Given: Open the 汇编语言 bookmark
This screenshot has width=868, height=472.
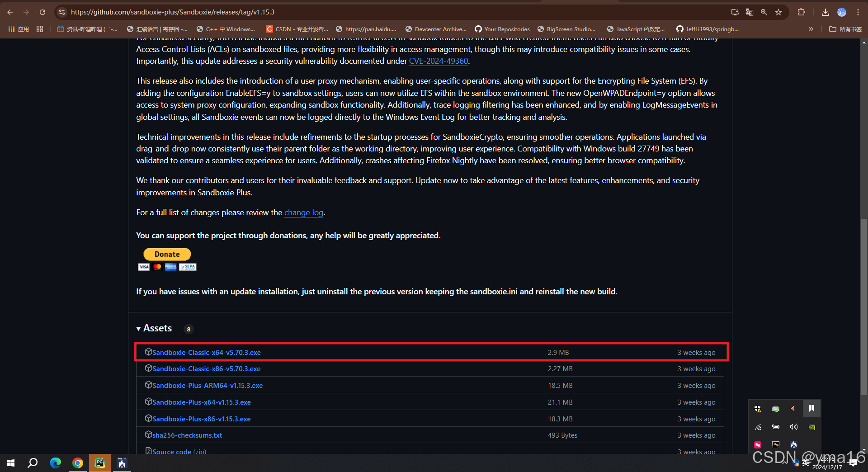Looking at the screenshot, I should point(157,29).
